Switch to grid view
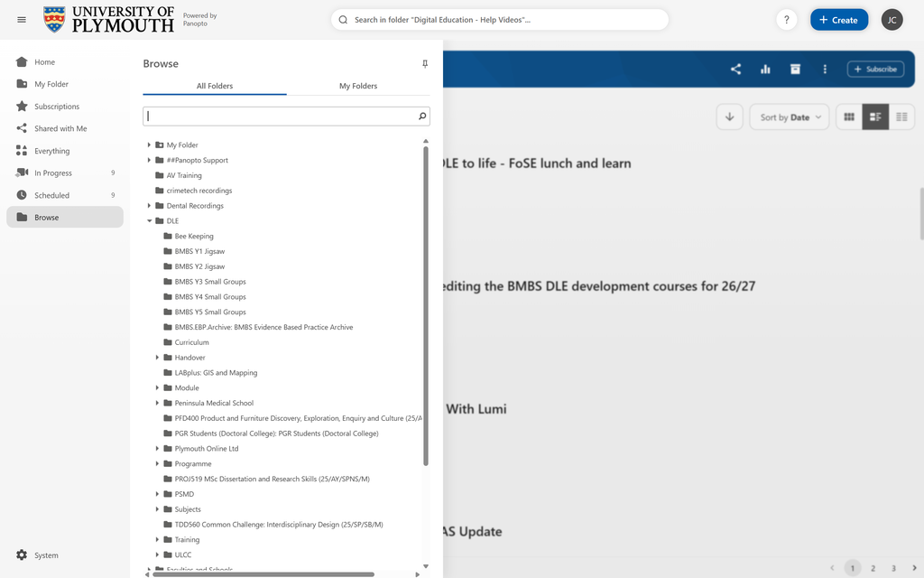The height and width of the screenshot is (578, 924). pyautogui.click(x=848, y=117)
